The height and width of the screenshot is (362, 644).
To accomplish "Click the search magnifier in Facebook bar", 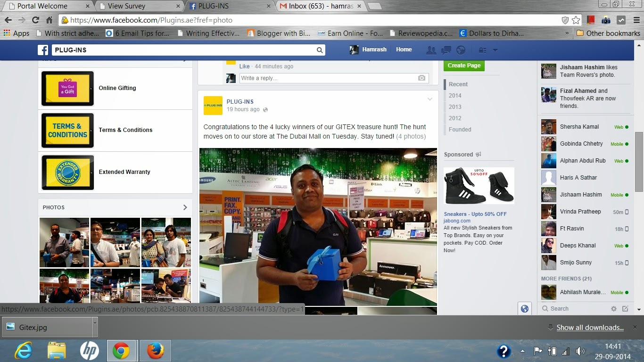I will point(320,50).
